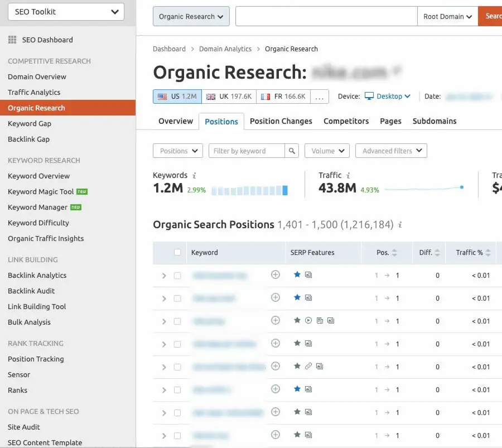Screen dimensions: 502x448
Task: Open the Volume filter dropdown
Action: click(x=327, y=151)
